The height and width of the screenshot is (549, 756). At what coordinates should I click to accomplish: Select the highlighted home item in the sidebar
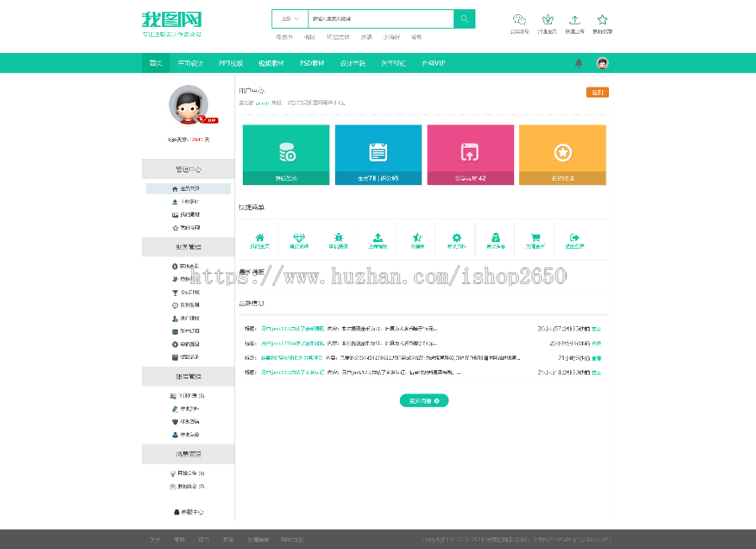pyautogui.click(x=188, y=188)
